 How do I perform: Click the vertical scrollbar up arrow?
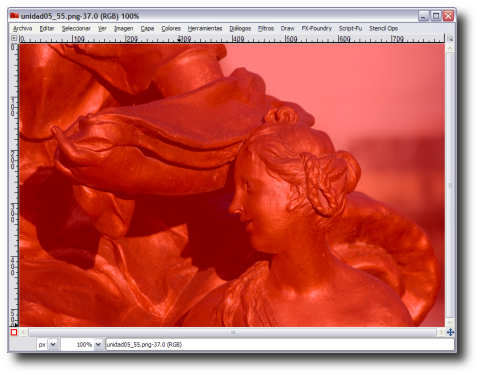pyautogui.click(x=450, y=48)
